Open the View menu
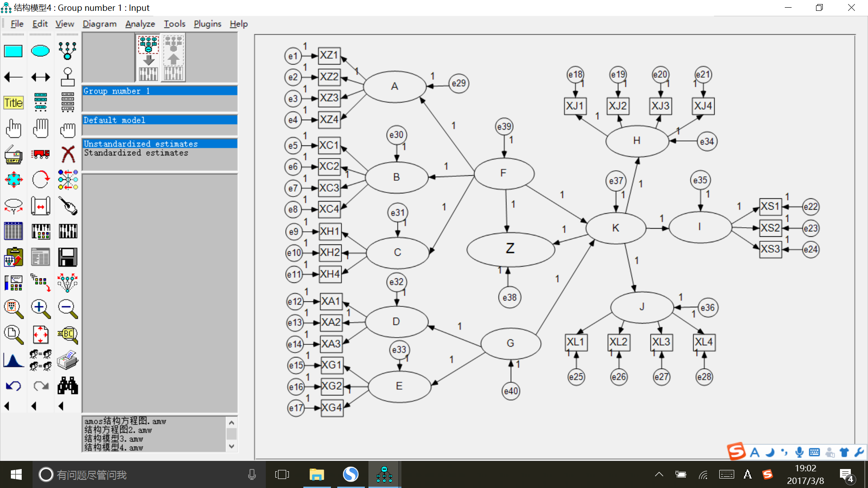 (65, 24)
